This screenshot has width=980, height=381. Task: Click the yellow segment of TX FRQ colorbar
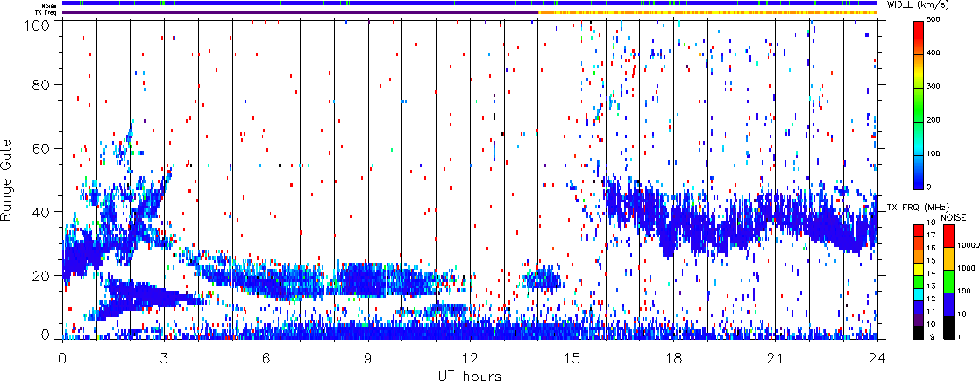[918, 269]
